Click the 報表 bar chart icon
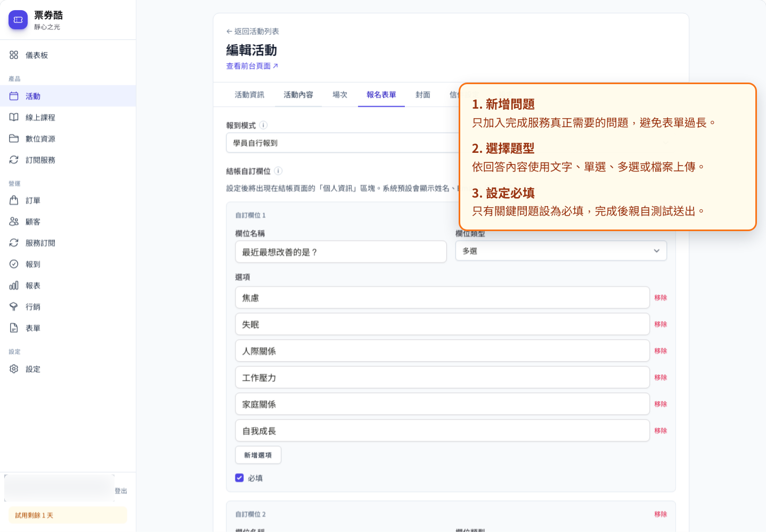This screenshot has height=532, width=766. point(14,285)
